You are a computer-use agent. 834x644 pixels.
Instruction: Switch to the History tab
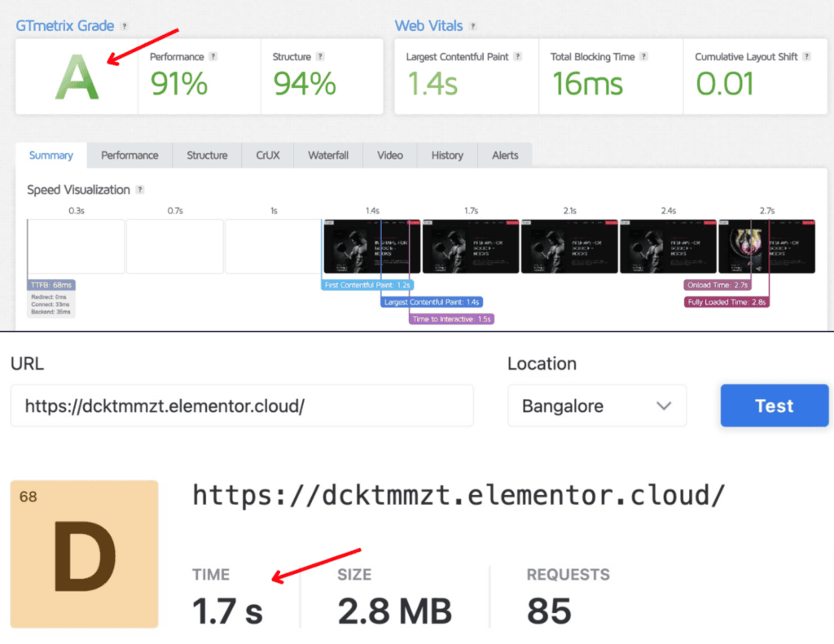coord(446,155)
